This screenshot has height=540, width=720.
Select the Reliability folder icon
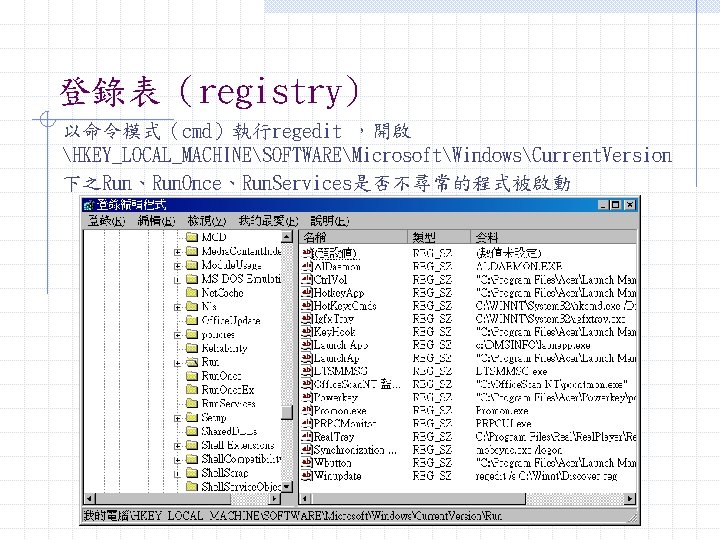point(192,348)
